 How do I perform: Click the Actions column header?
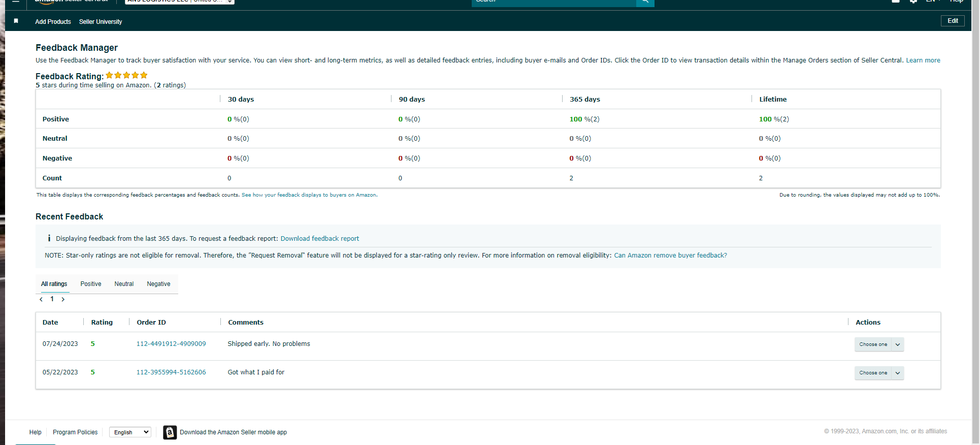[x=868, y=323]
